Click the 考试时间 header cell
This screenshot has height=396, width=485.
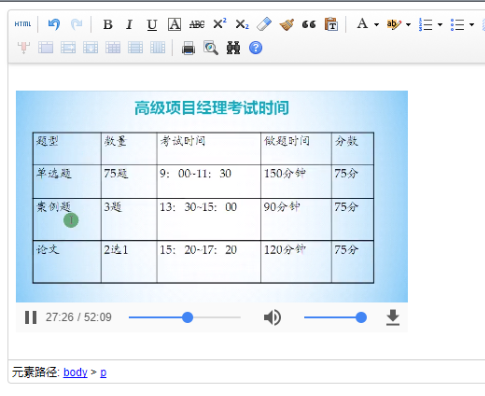coord(209,148)
